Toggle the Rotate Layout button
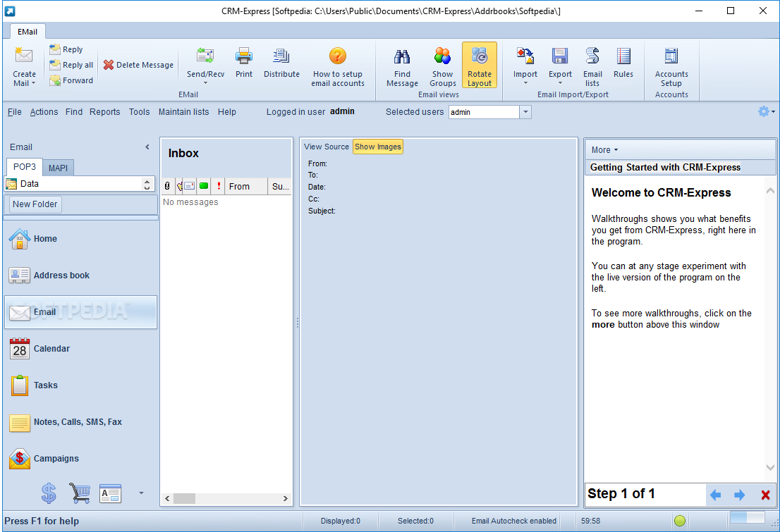The height and width of the screenshot is (532, 780). pyautogui.click(x=480, y=65)
